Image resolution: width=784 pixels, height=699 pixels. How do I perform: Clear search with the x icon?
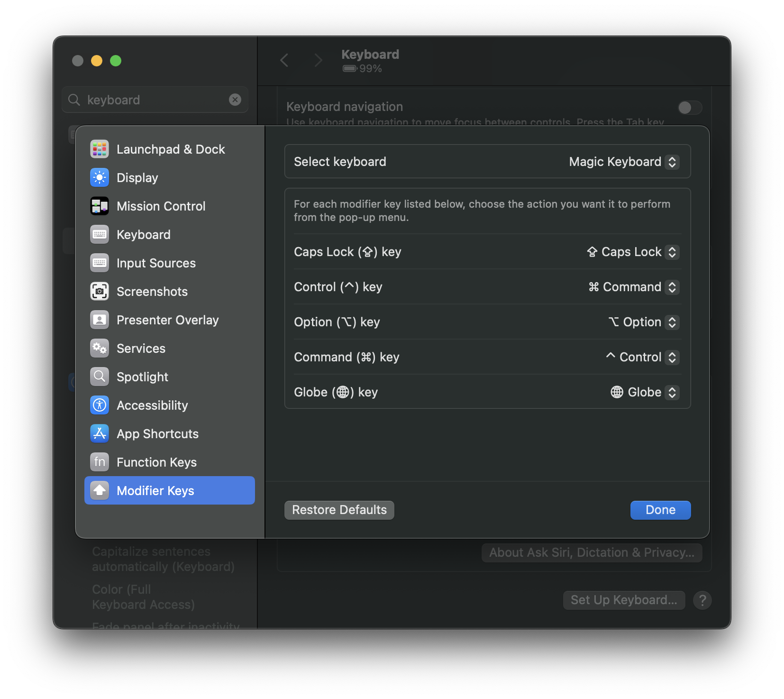click(235, 100)
